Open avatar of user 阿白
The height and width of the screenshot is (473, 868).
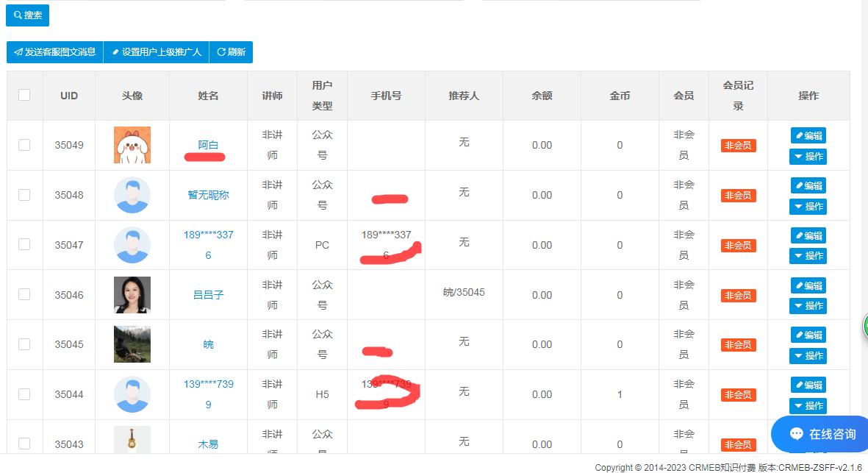132,145
